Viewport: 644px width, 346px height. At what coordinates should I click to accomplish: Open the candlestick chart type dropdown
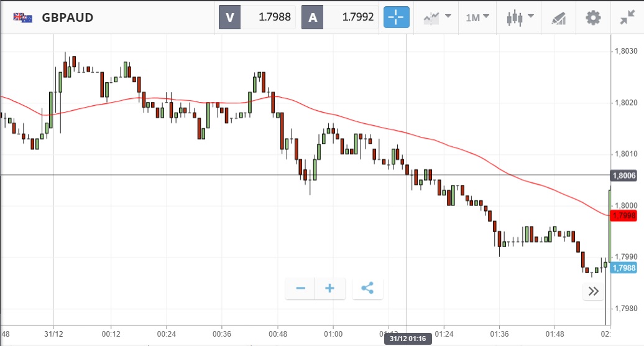coord(518,17)
